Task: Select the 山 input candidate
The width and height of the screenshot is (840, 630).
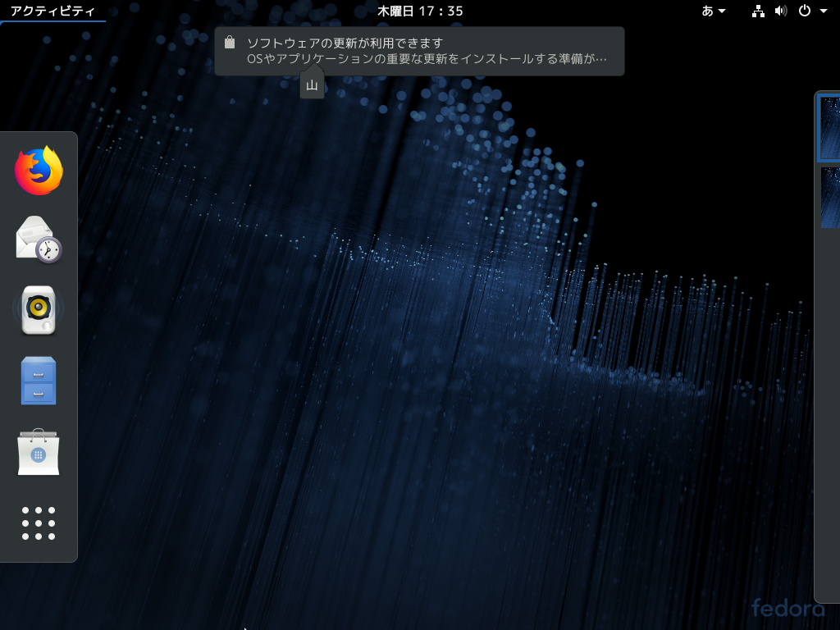Action: pos(312,84)
